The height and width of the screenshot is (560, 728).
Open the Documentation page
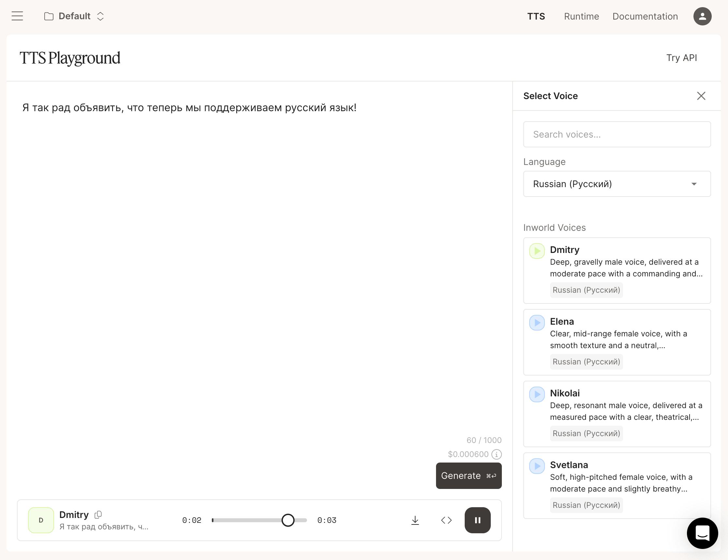(x=645, y=16)
